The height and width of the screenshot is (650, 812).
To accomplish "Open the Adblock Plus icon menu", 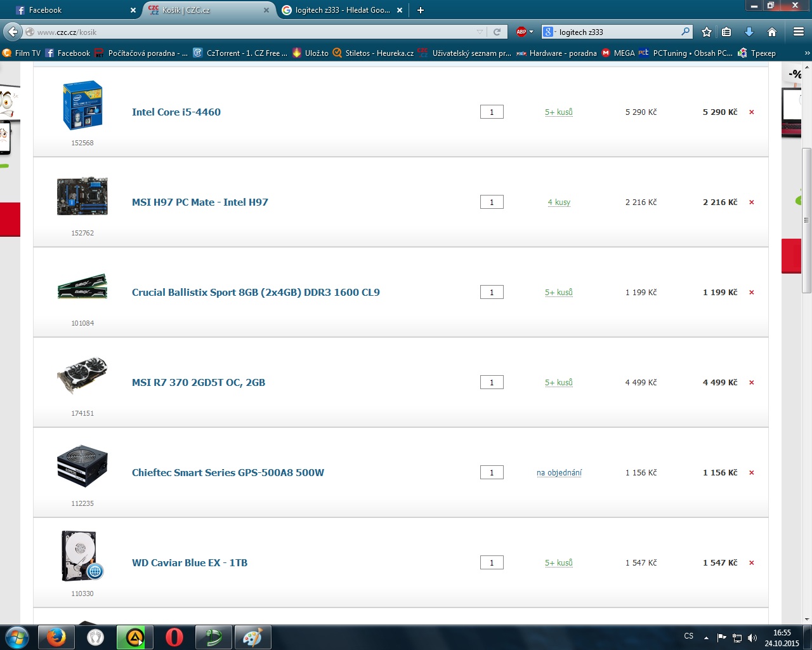I will (x=521, y=32).
